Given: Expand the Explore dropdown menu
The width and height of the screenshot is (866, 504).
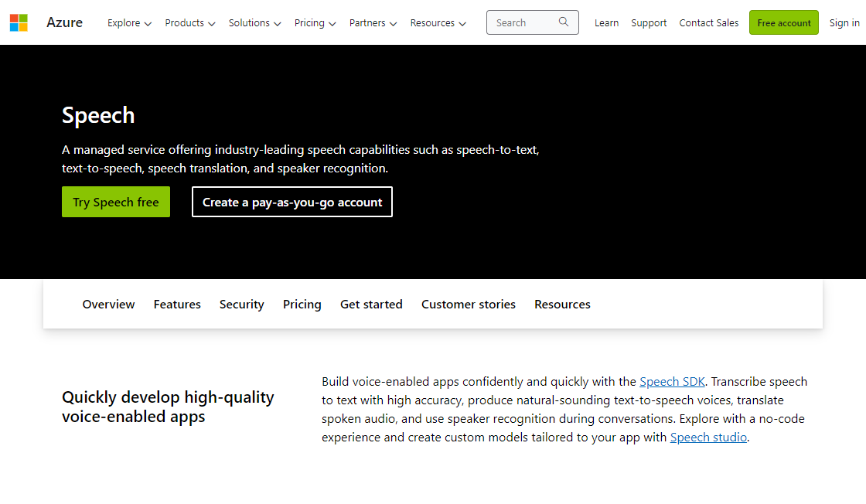Looking at the screenshot, I should (129, 23).
